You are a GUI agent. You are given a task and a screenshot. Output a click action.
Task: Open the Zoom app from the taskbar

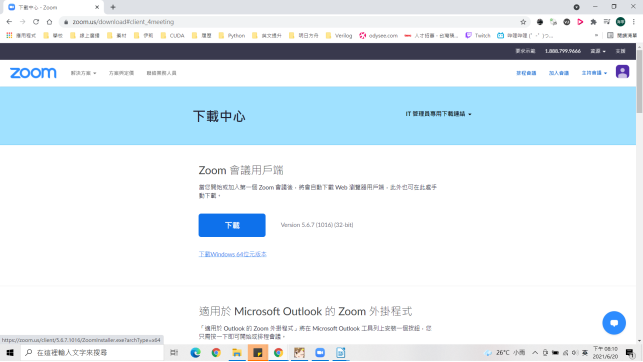point(320,353)
